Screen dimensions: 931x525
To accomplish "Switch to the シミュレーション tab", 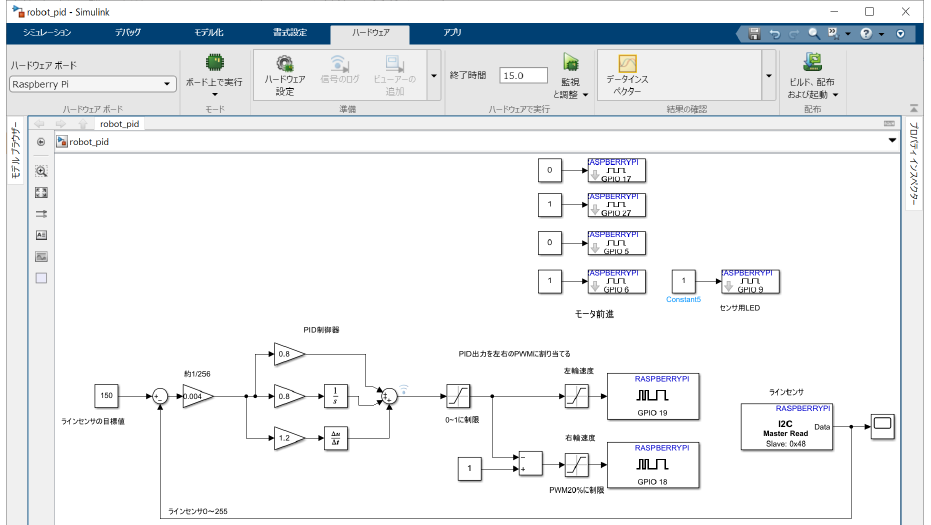I will [x=47, y=33].
